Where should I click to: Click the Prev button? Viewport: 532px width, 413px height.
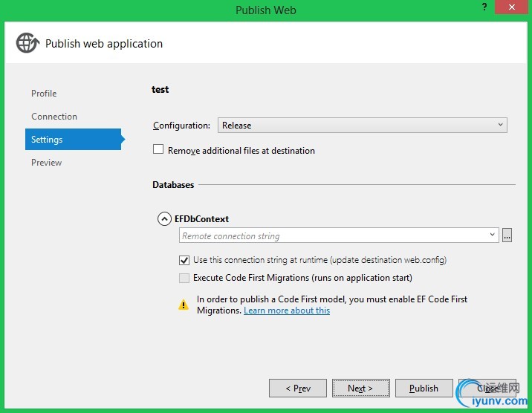click(x=298, y=388)
